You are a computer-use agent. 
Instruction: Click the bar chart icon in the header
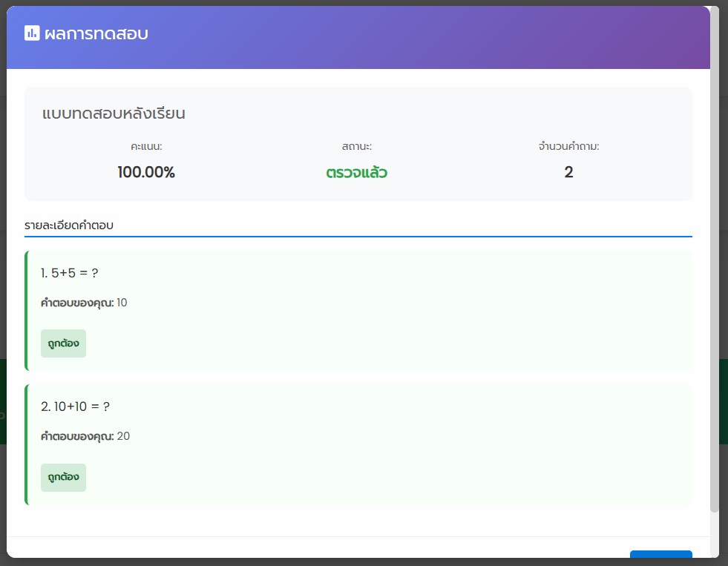[x=32, y=33]
